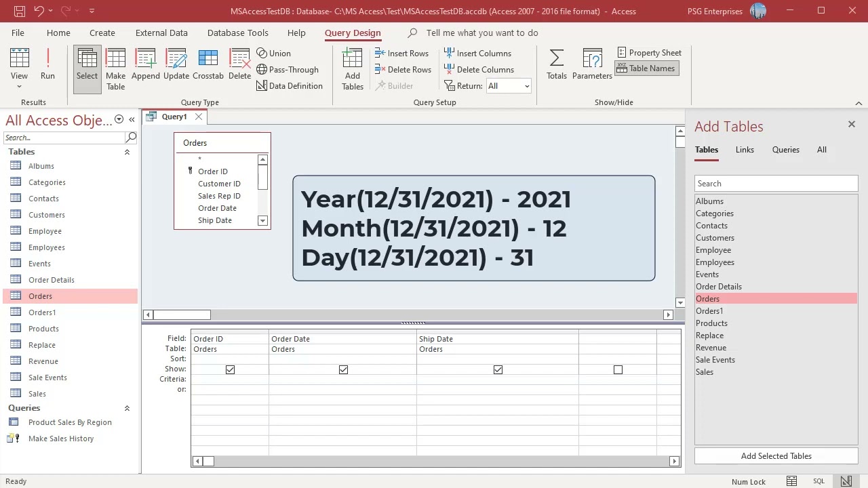Choose the Make Table query type
The width and height of the screenshot is (868, 488).
(115, 68)
